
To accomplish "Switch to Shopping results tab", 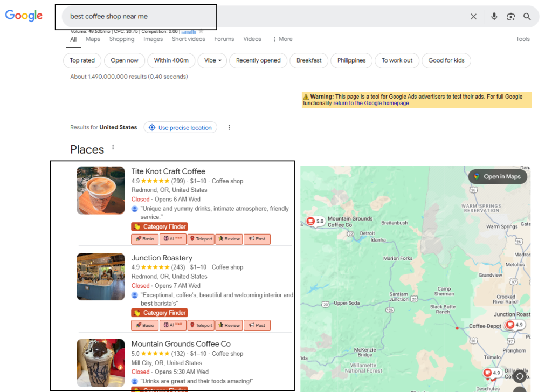I will coord(121,39).
